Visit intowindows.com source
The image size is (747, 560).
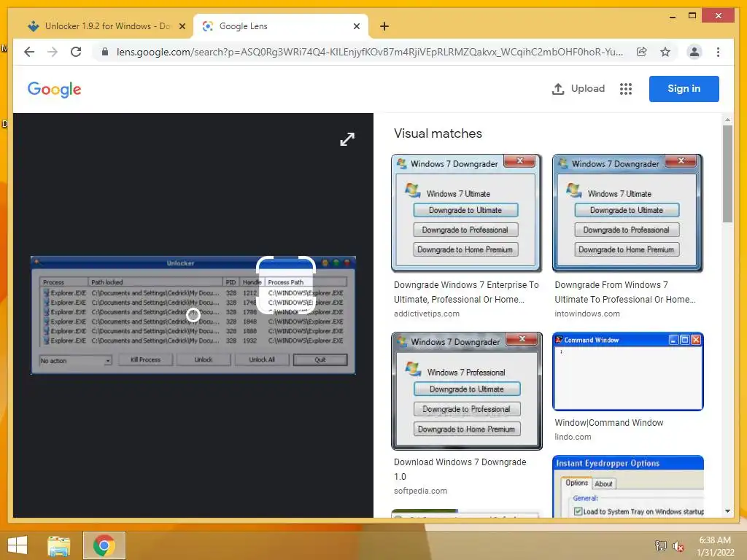[x=587, y=314]
